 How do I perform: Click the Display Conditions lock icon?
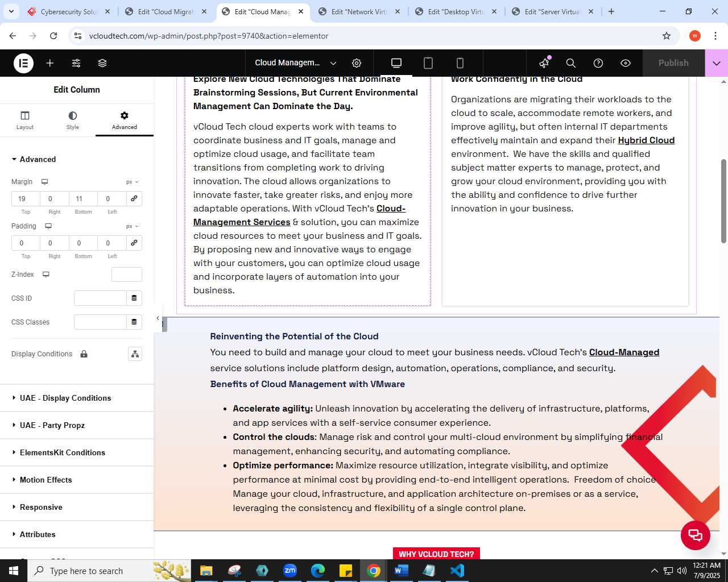(x=84, y=354)
